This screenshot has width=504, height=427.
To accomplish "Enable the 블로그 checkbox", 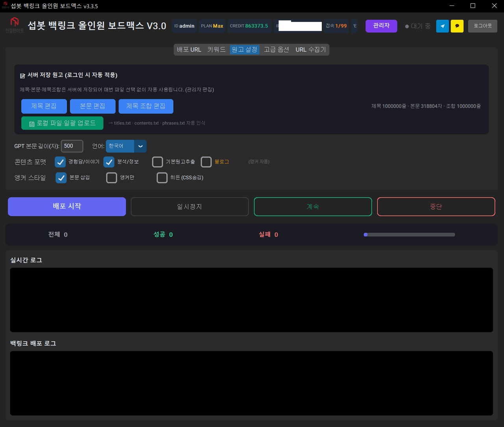I will point(206,162).
